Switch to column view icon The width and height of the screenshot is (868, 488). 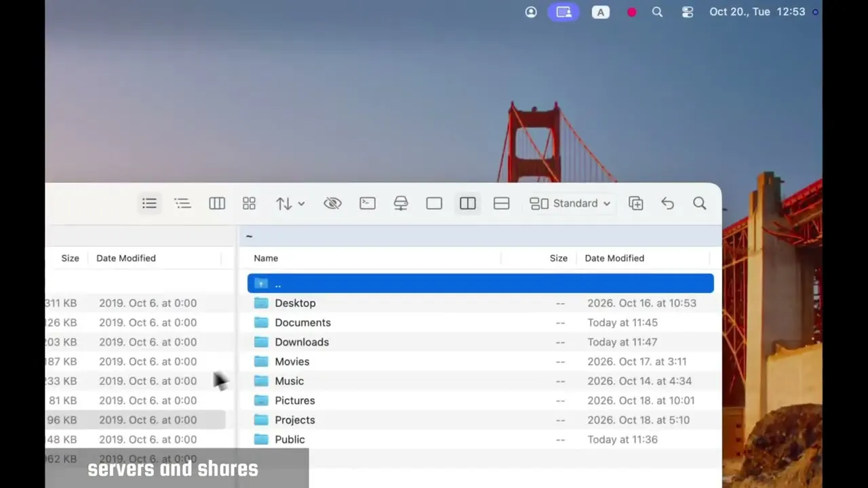click(x=217, y=203)
